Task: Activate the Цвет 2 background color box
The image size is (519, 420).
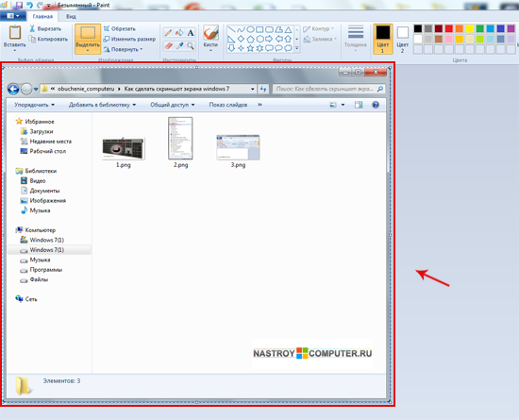Action: click(x=403, y=39)
